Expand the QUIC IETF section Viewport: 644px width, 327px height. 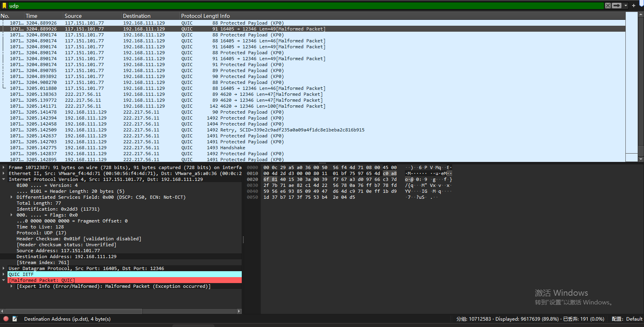4,274
